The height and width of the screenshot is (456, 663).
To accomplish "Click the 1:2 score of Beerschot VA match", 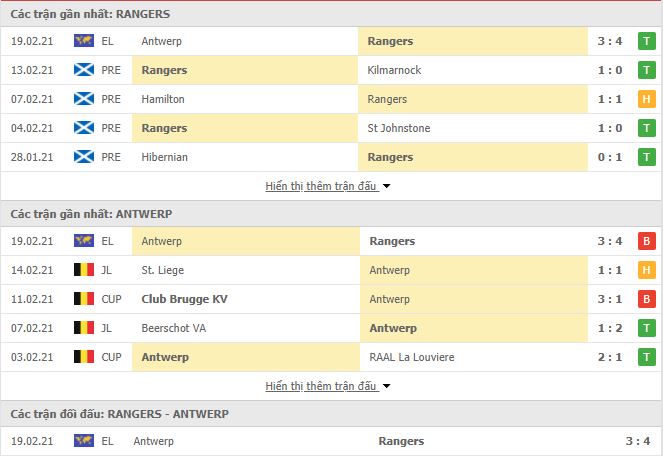I will tap(610, 328).
